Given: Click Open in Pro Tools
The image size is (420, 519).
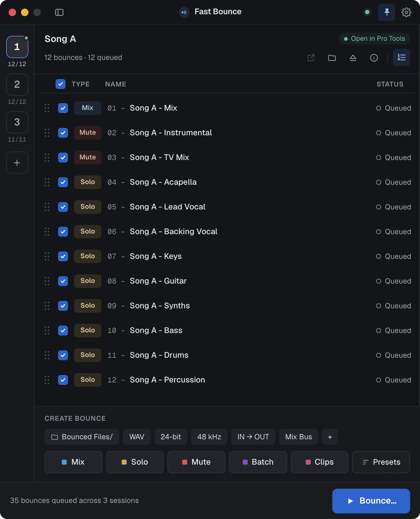Looking at the screenshot, I should [375, 39].
